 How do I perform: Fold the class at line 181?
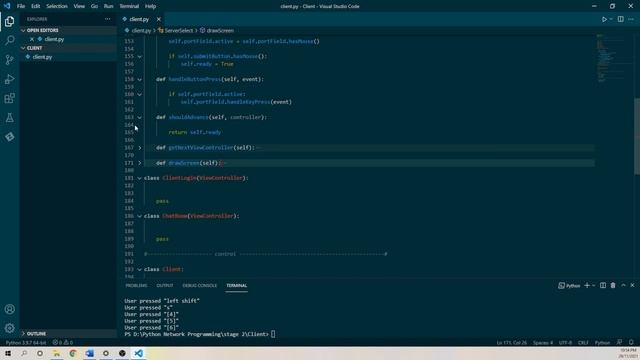[x=140, y=178]
